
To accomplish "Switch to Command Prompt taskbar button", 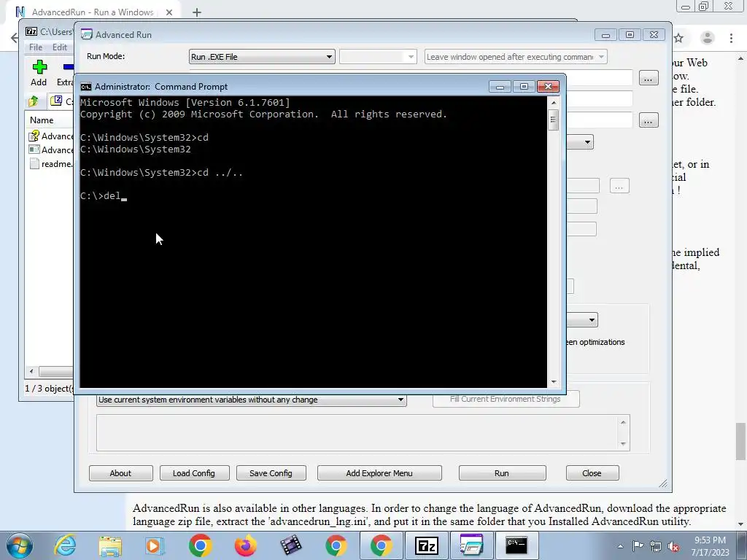I will 516,545.
